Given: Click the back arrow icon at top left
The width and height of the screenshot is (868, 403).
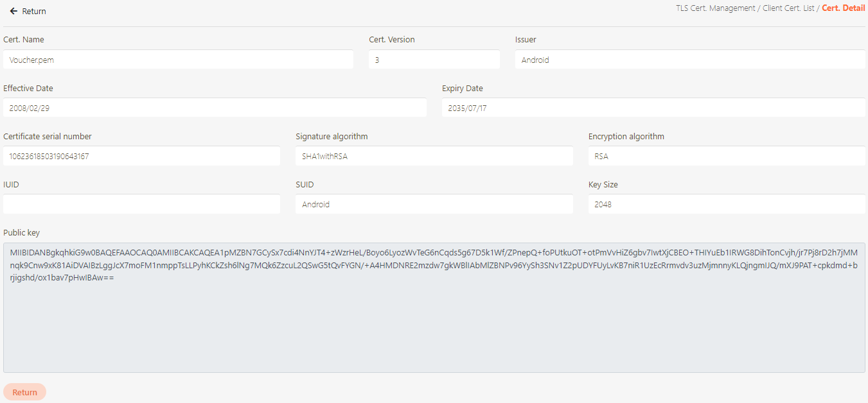Looking at the screenshot, I should tap(13, 12).
